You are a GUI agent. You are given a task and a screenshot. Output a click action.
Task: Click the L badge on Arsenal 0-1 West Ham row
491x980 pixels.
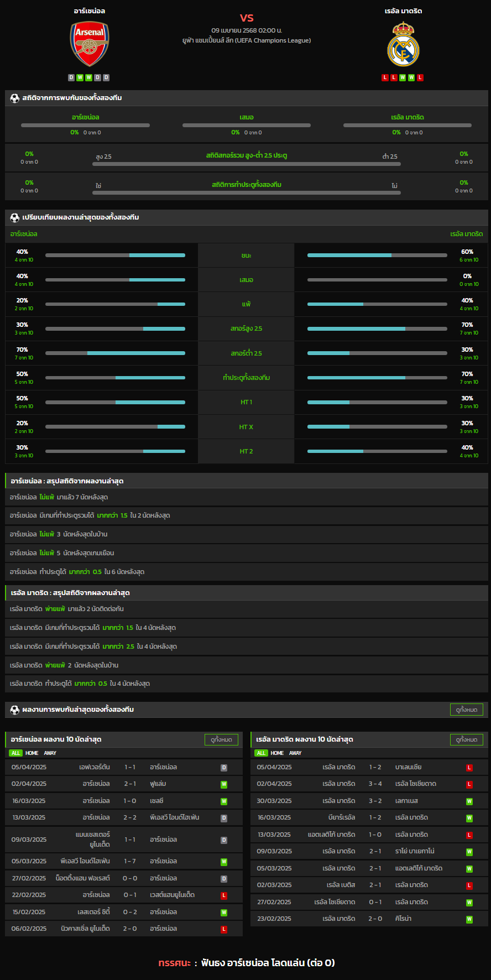pyautogui.click(x=224, y=895)
